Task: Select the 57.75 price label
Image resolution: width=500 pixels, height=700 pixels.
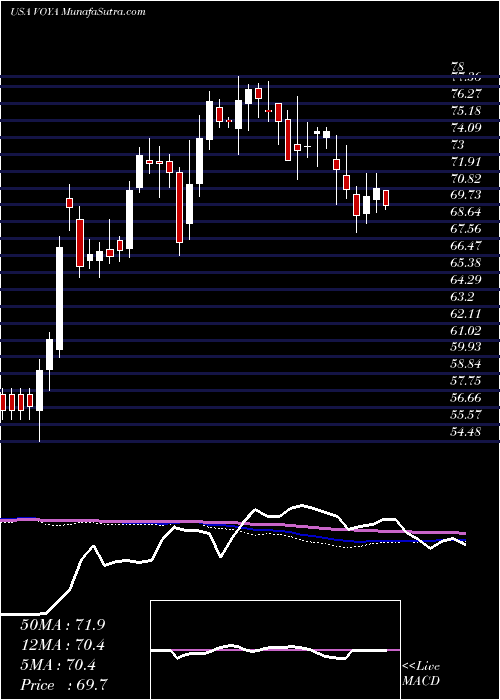Action: pyautogui.click(x=466, y=381)
